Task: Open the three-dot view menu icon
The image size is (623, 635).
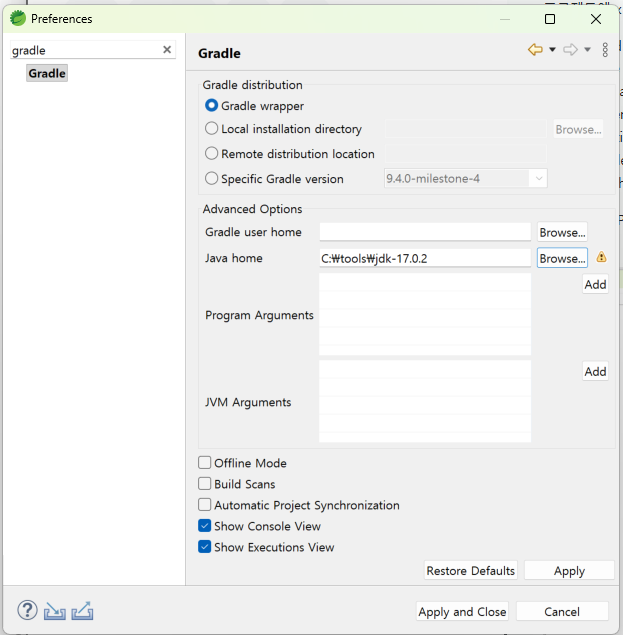Action: pos(605,50)
